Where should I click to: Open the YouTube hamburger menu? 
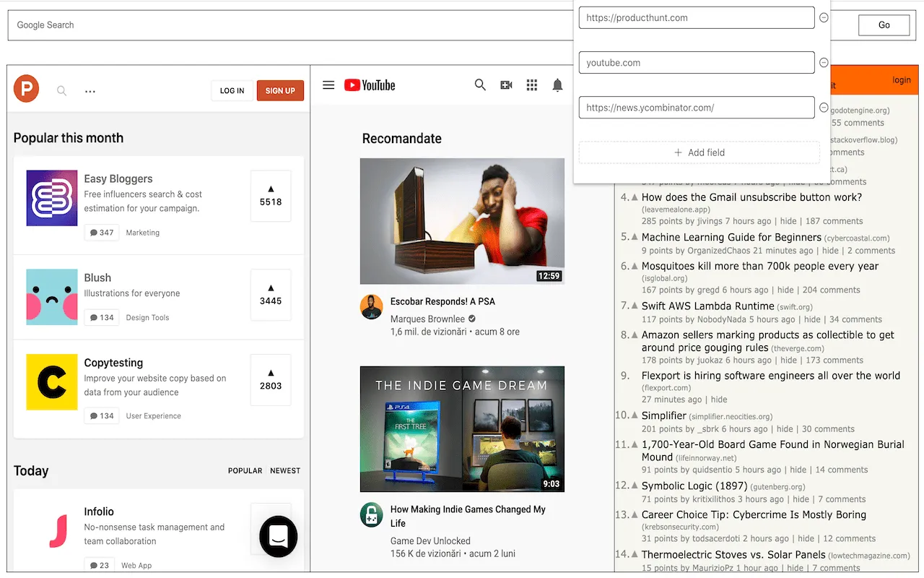tap(328, 85)
